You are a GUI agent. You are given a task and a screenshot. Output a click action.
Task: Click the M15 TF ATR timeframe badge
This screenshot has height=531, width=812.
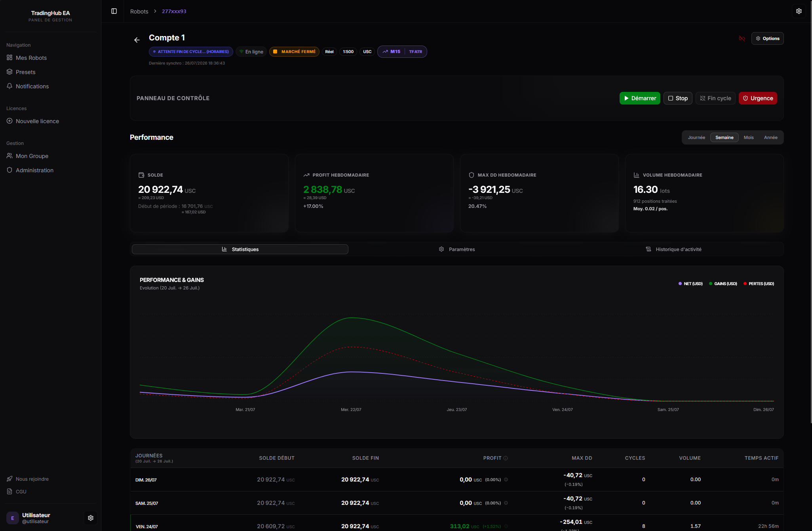(x=402, y=51)
